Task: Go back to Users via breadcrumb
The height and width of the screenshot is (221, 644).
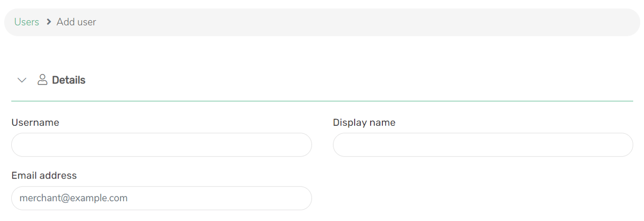Action: click(26, 22)
